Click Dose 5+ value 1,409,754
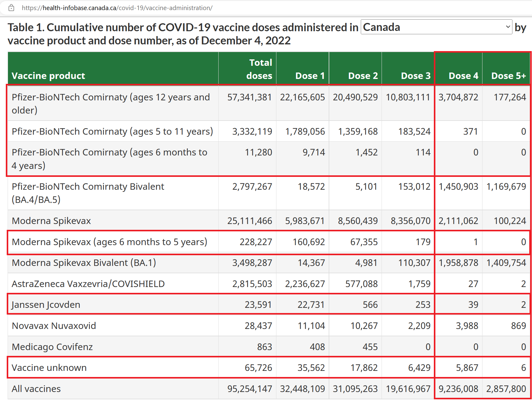The width and height of the screenshot is (532, 403). pyautogui.click(x=506, y=263)
